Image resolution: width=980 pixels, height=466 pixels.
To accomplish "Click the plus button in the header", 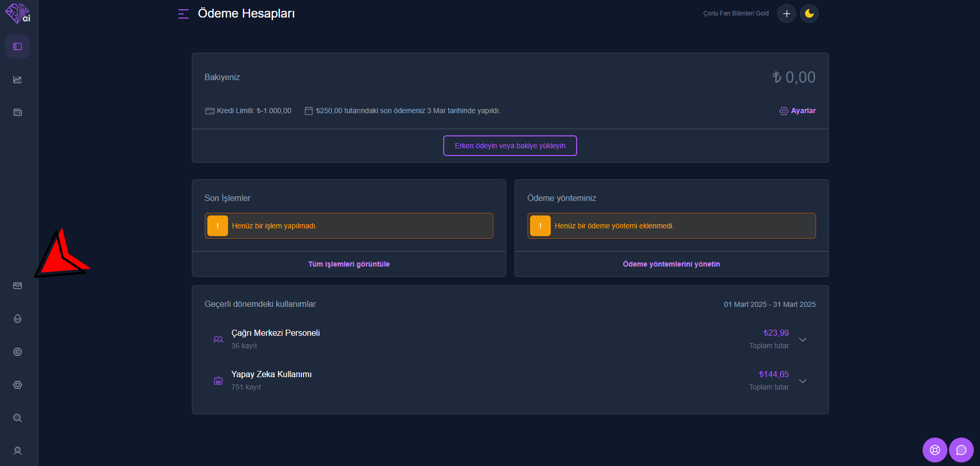I will [x=787, y=13].
